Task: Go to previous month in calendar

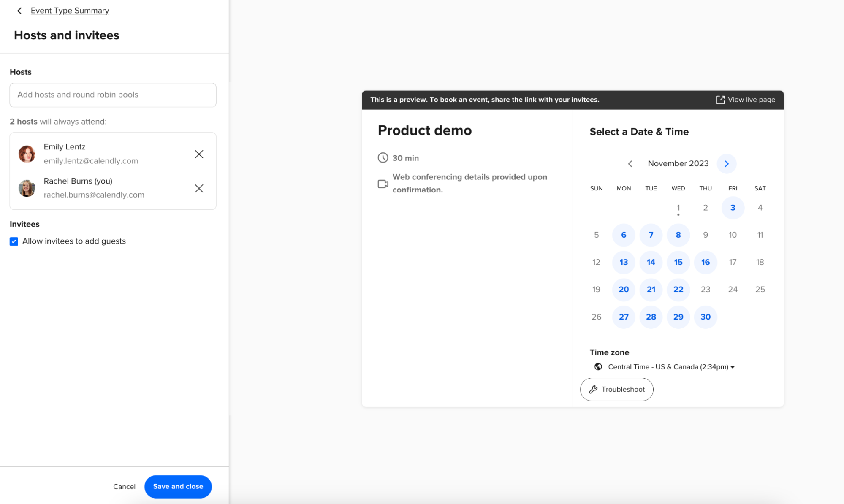Action: tap(630, 164)
